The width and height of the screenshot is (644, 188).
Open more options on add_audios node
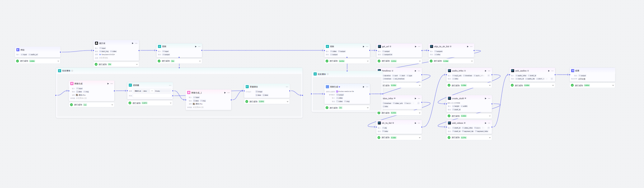click(552, 71)
